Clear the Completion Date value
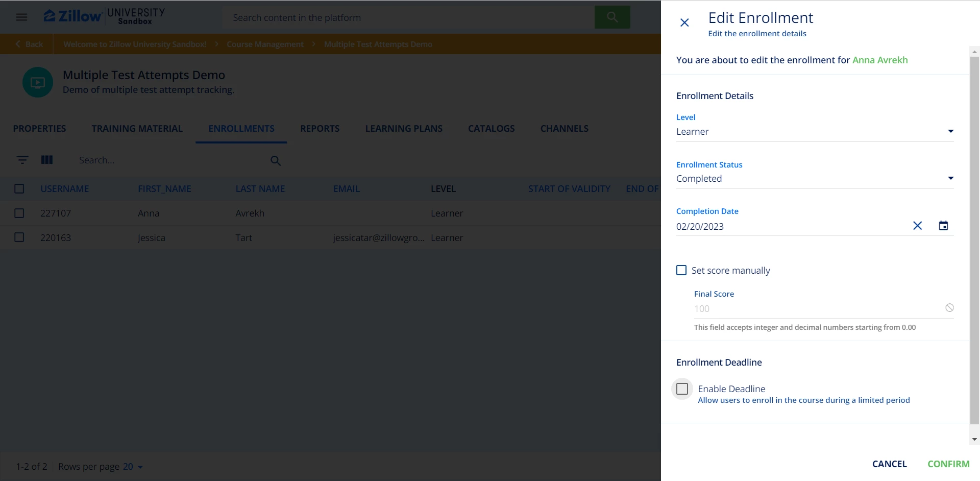 (x=917, y=226)
